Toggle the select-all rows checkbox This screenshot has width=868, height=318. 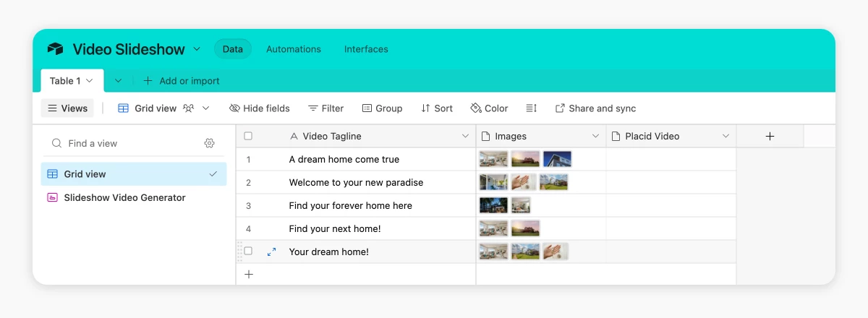coord(248,136)
